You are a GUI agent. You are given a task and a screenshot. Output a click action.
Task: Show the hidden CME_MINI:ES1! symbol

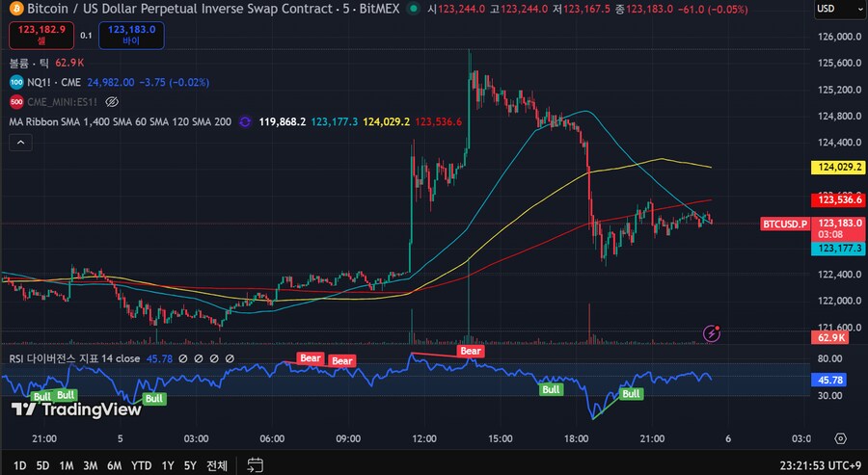[112, 101]
